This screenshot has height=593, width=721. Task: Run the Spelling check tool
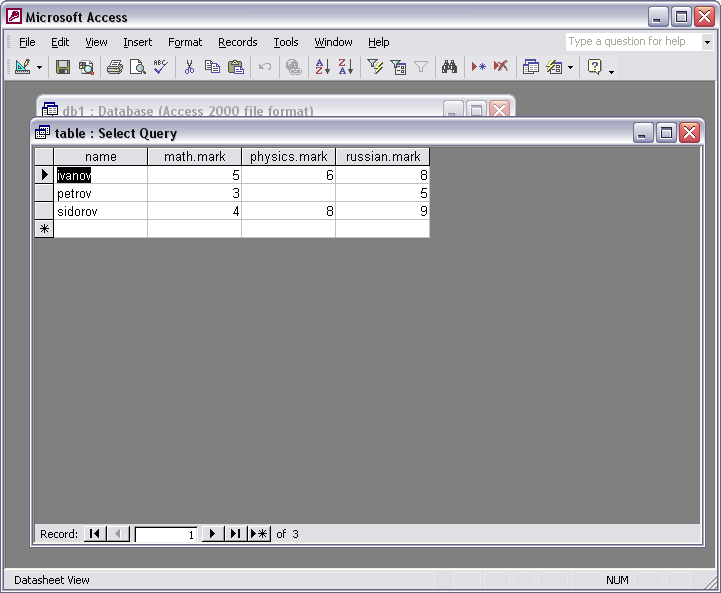pyautogui.click(x=160, y=67)
